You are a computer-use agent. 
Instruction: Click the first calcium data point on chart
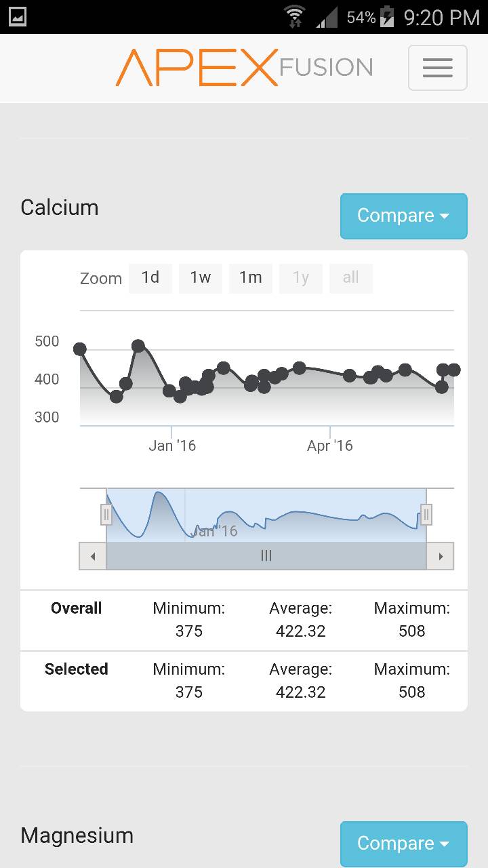pyautogui.click(x=80, y=349)
